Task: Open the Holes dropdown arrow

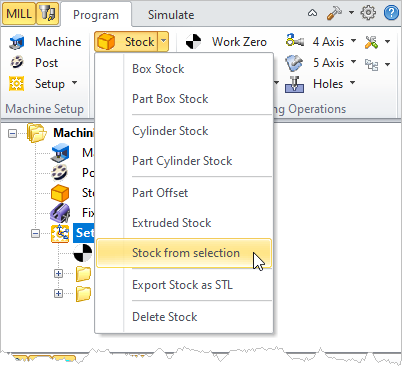Action: (x=353, y=82)
